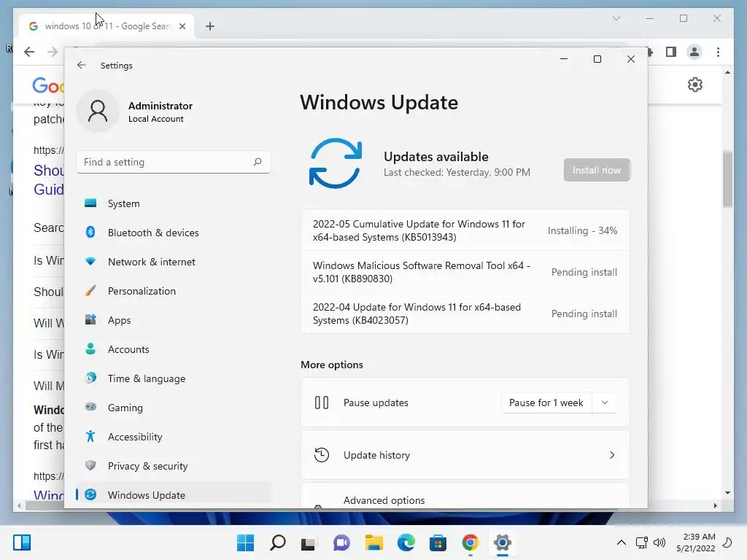Select Accessibility in the sidebar
The height and width of the screenshot is (560, 747).
[x=174, y=437]
